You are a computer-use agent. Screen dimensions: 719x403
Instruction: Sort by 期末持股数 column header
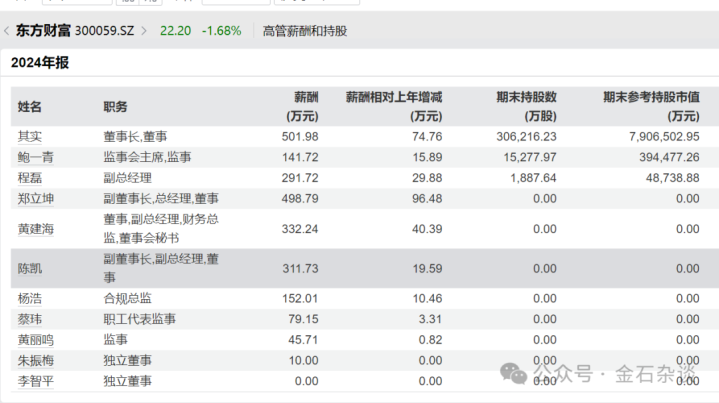point(526,106)
